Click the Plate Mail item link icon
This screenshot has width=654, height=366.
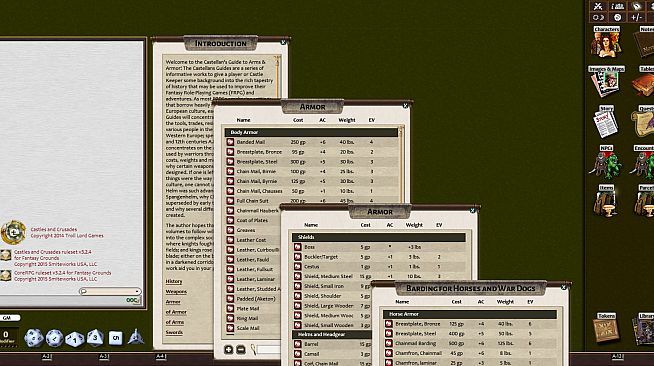tap(230, 308)
